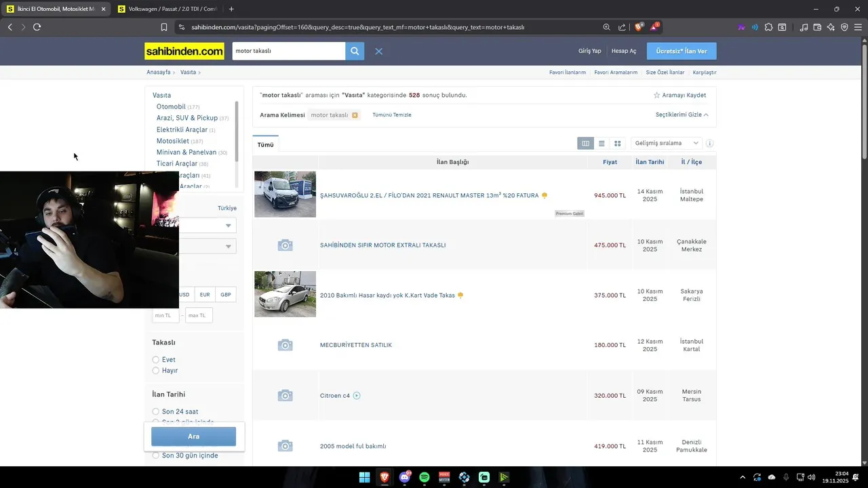Open Motosiklet category

pyautogui.click(x=173, y=141)
